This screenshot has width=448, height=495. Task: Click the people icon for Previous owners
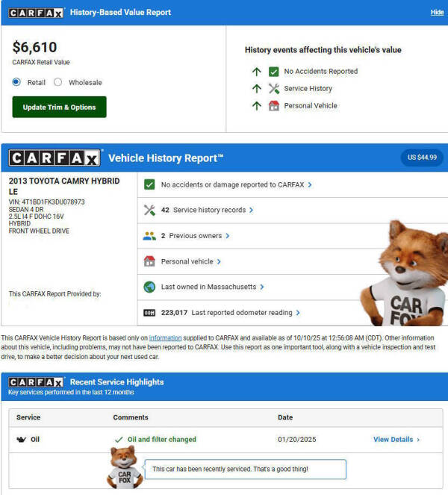(x=149, y=236)
